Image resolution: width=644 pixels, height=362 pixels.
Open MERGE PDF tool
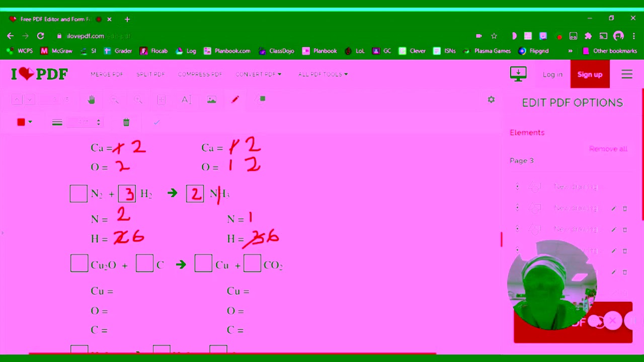pyautogui.click(x=107, y=74)
